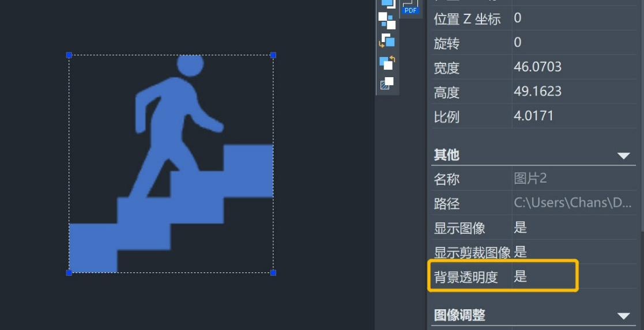Select the 名称 property label
Screen dimensions: 644x330
point(446,179)
